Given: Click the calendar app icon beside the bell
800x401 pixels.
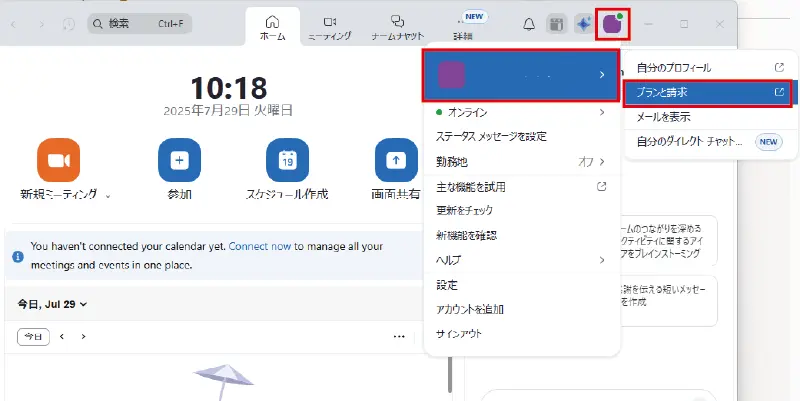Looking at the screenshot, I should tap(556, 24).
